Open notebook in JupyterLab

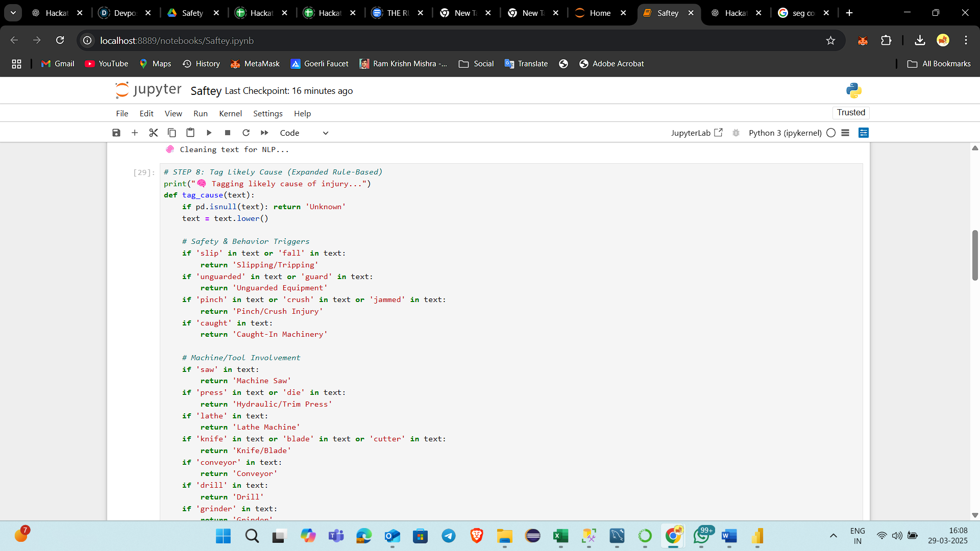point(697,133)
